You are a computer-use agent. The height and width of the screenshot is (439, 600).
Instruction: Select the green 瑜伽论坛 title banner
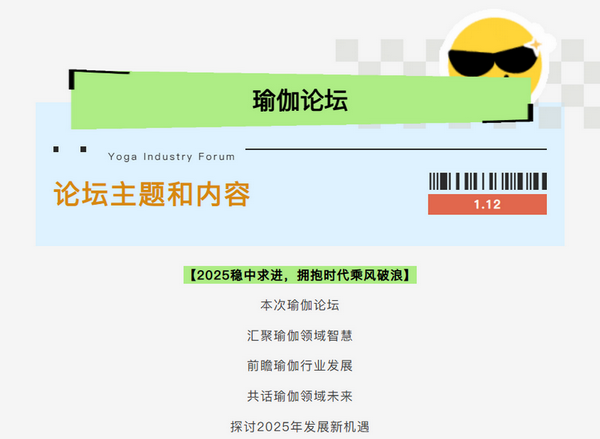pos(300,101)
